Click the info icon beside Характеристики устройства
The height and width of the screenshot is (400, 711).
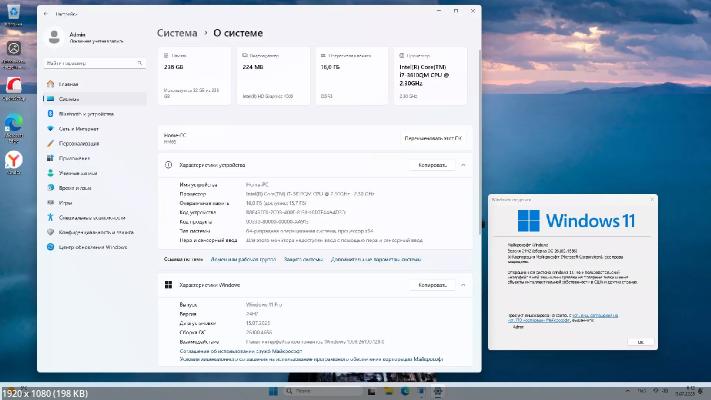click(x=168, y=165)
